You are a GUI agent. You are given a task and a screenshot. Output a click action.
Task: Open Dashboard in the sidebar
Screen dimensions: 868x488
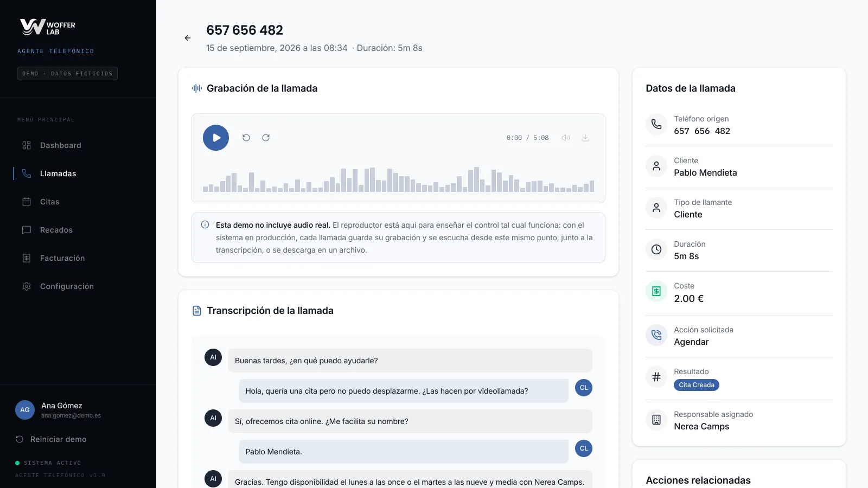click(x=78, y=145)
